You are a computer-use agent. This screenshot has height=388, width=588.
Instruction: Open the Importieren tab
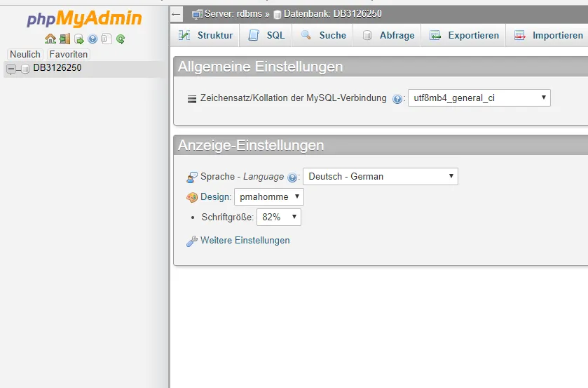[548, 35]
